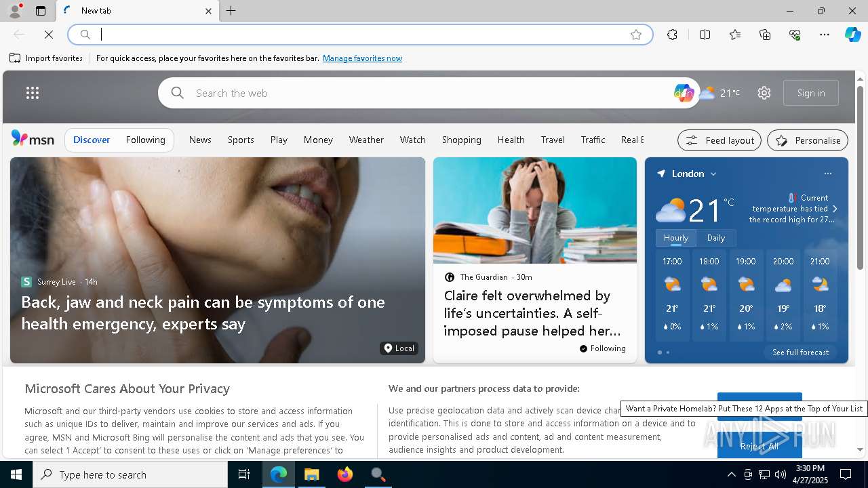
Task: Open Copilot icon in search box
Action: pyautogui.click(x=684, y=93)
